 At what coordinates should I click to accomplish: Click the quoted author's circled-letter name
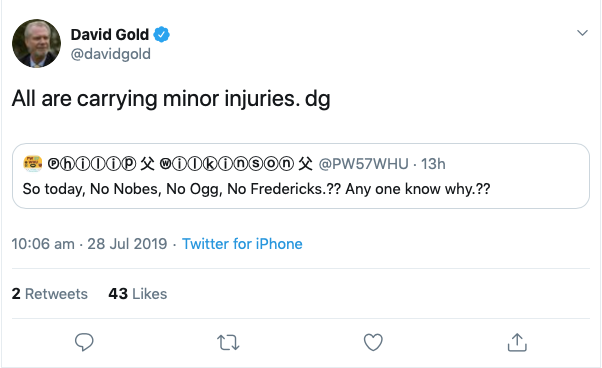[x=180, y=164]
